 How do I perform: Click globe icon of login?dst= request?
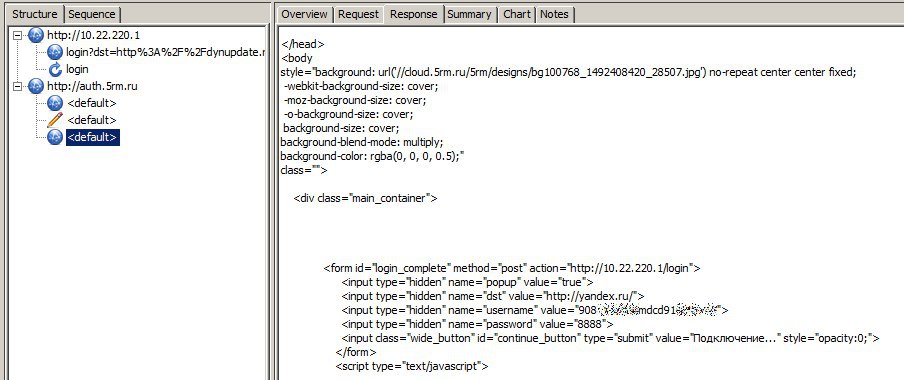[x=55, y=52]
